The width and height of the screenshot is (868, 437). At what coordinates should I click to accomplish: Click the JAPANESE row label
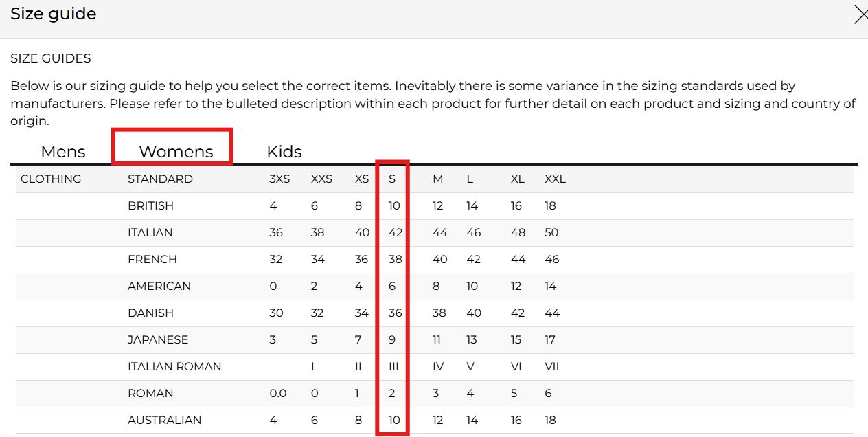pyautogui.click(x=158, y=339)
